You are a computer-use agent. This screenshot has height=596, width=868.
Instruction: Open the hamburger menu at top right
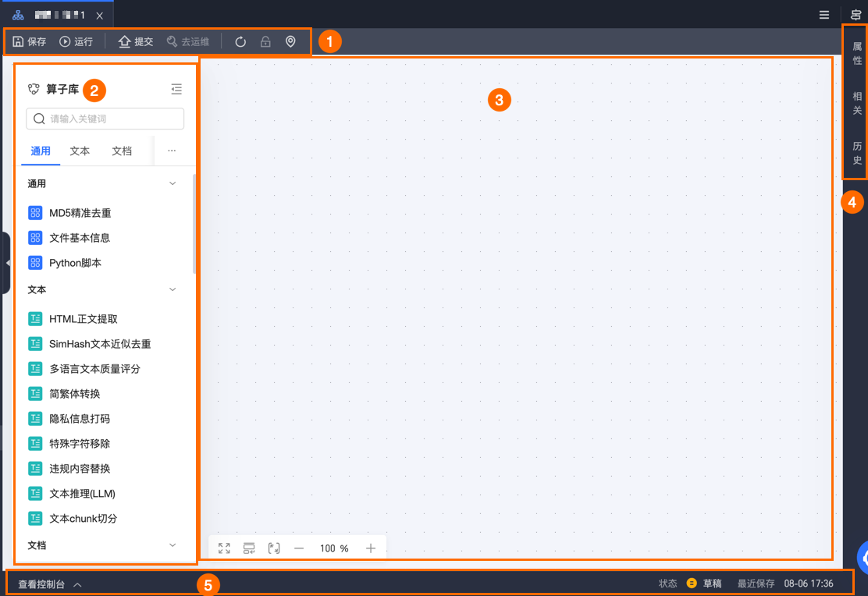(x=824, y=15)
